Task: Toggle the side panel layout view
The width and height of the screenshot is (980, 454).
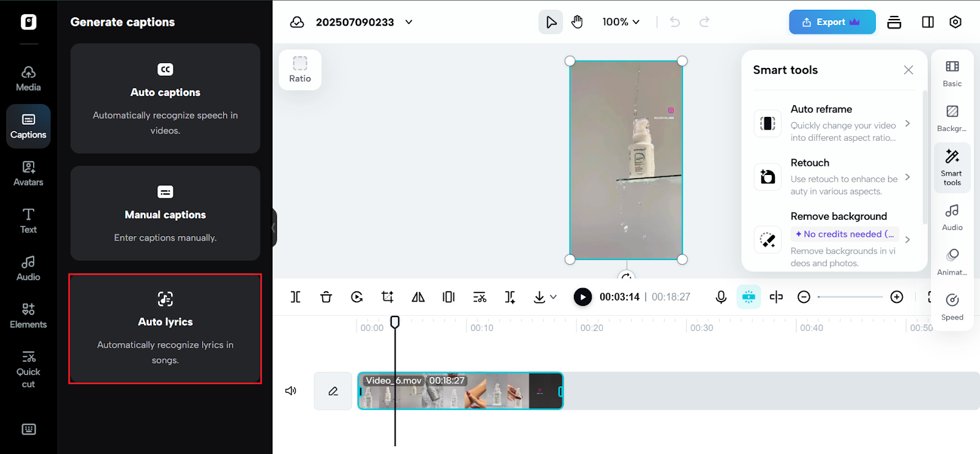Action: 927,22
